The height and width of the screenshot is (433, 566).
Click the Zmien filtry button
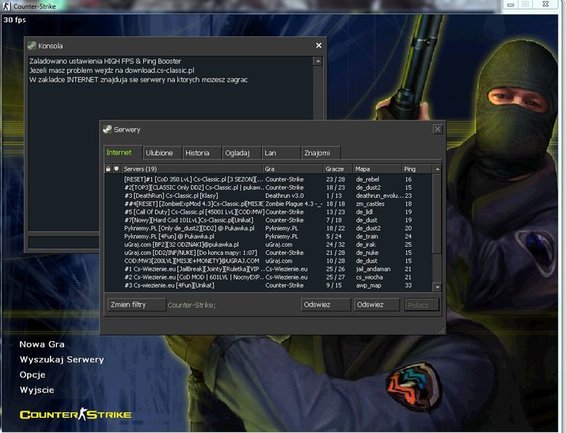click(136, 305)
